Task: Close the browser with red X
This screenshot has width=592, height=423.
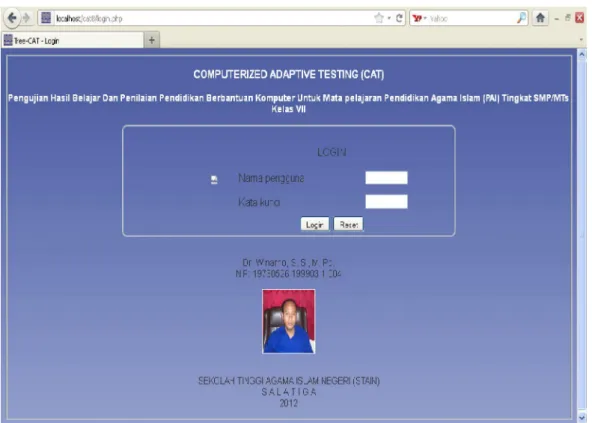Action: 580,18
